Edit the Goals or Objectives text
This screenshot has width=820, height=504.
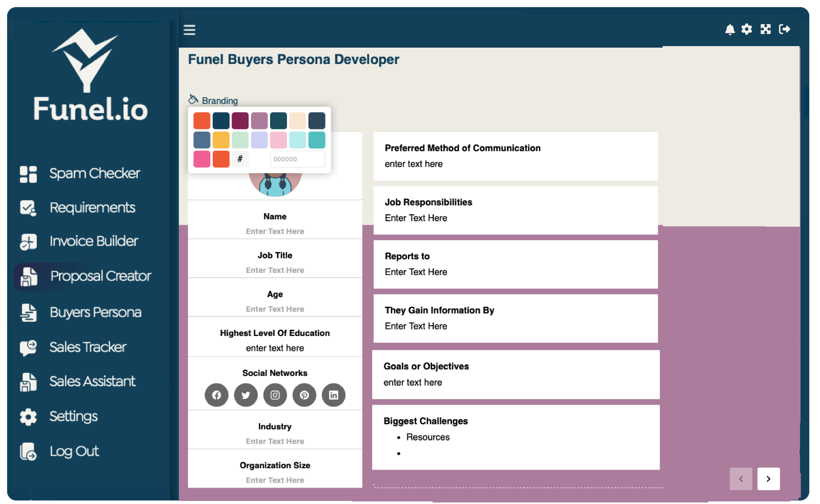click(413, 383)
